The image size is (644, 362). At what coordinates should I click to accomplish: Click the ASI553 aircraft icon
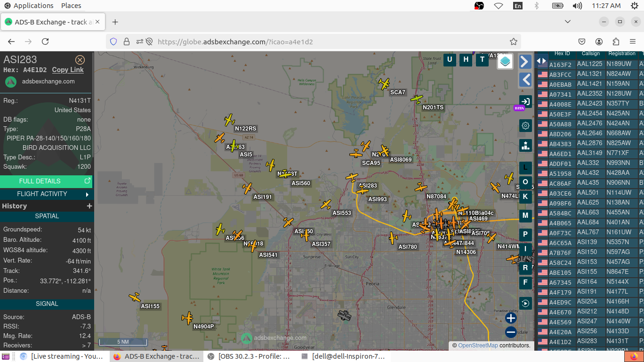click(326, 205)
